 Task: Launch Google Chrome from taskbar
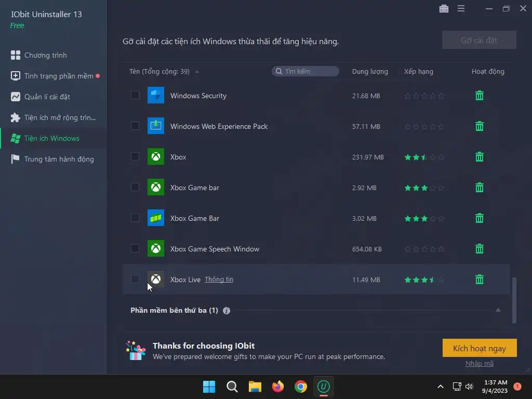[x=301, y=387]
